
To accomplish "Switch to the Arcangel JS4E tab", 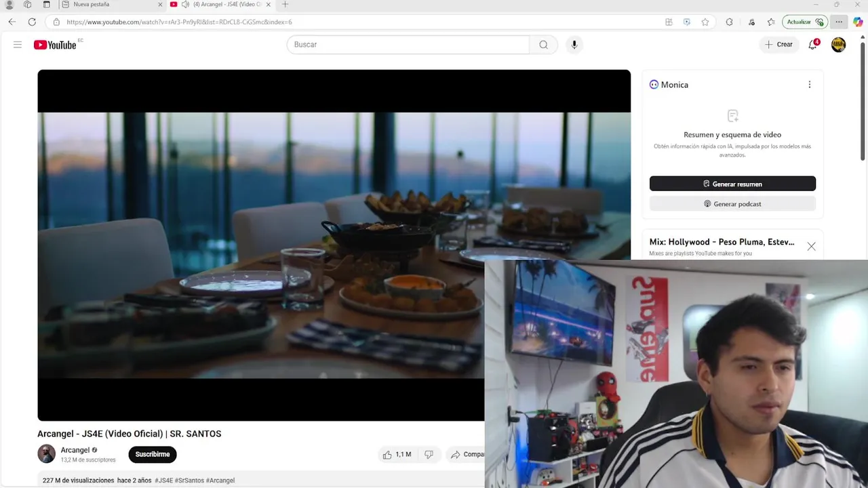I will pyautogui.click(x=220, y=4).
